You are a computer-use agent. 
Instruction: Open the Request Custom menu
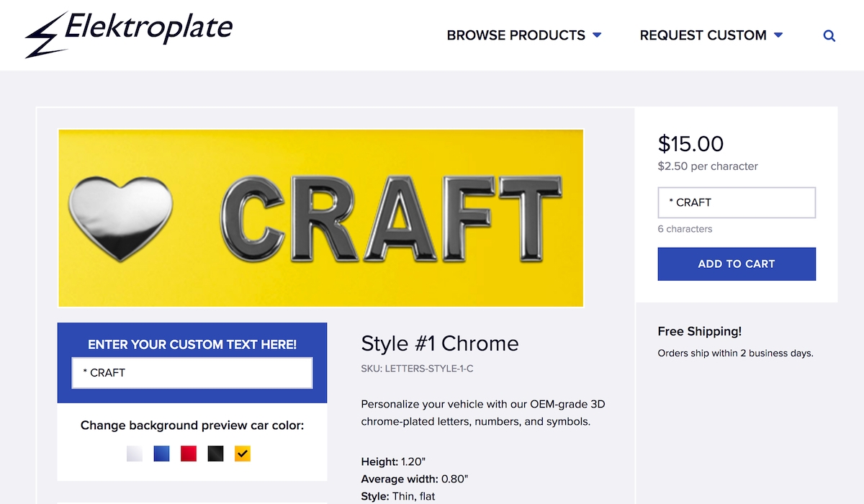(x=703, y=35)
